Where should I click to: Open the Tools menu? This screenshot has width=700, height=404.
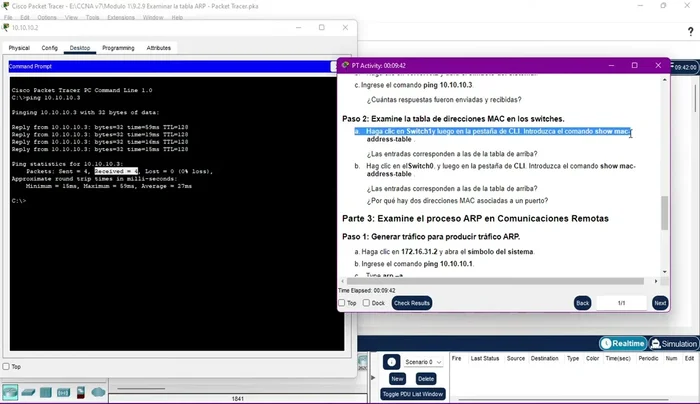(x=92, y=17)
